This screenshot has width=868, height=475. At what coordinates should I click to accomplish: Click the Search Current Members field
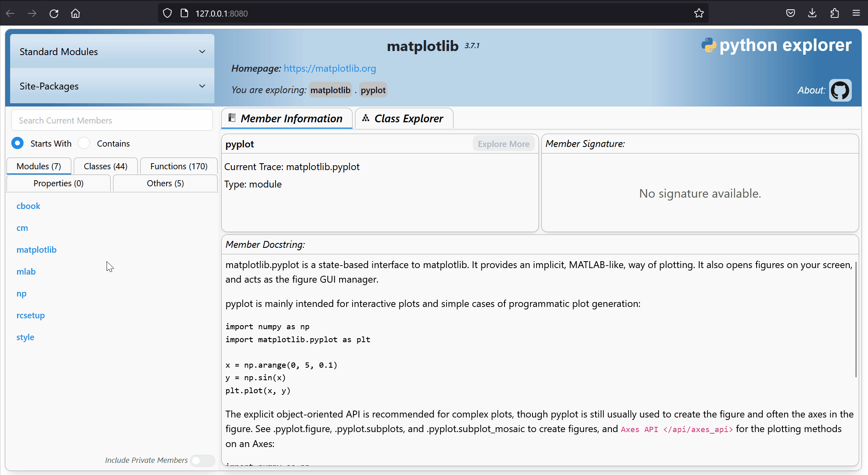coord(112,120)
